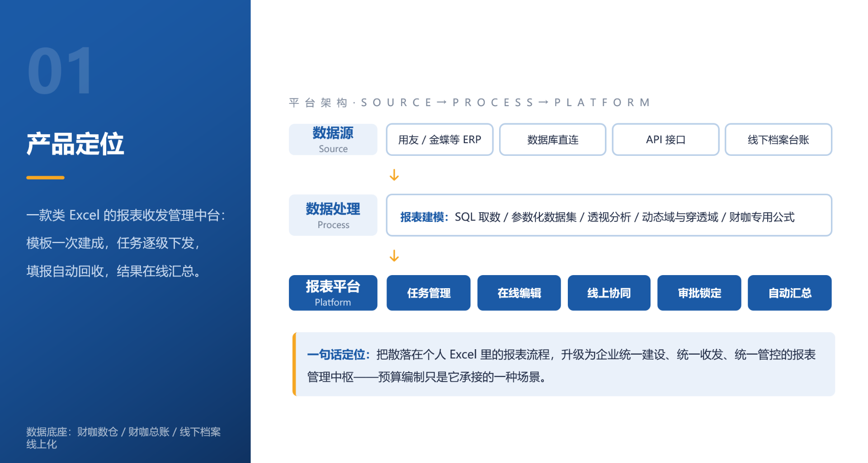Select the 在线编辑 block
This screenshot has width=868, height=463.
point(519,293)
